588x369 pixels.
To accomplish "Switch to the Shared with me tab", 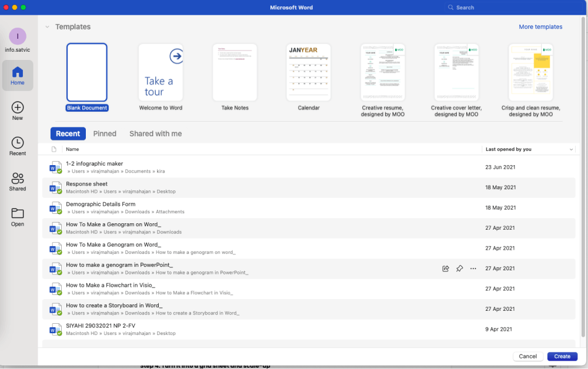I will 155,134.
